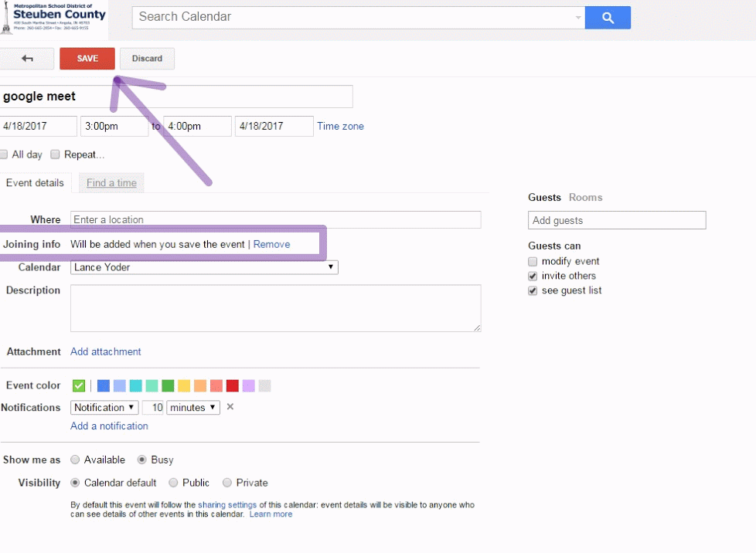Open the search options dropdown arrow
Image resolution: width=756 pixels, height=553 pixels.
pyautogui.click(x=577, y=17)
